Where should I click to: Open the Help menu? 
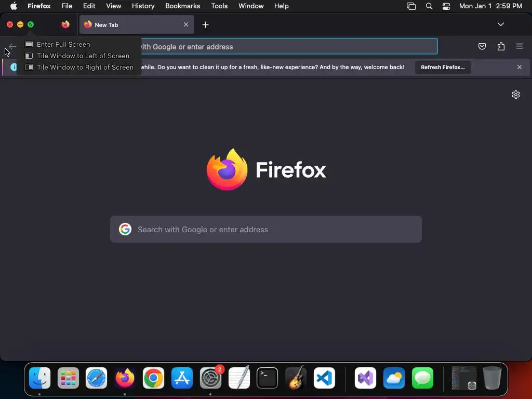[281, 6]
